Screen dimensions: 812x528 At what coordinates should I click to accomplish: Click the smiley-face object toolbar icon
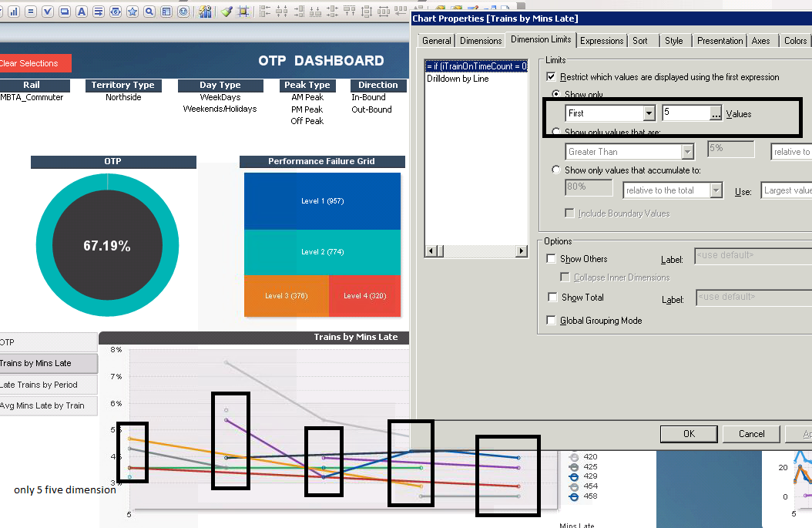(x=183, y=12)
